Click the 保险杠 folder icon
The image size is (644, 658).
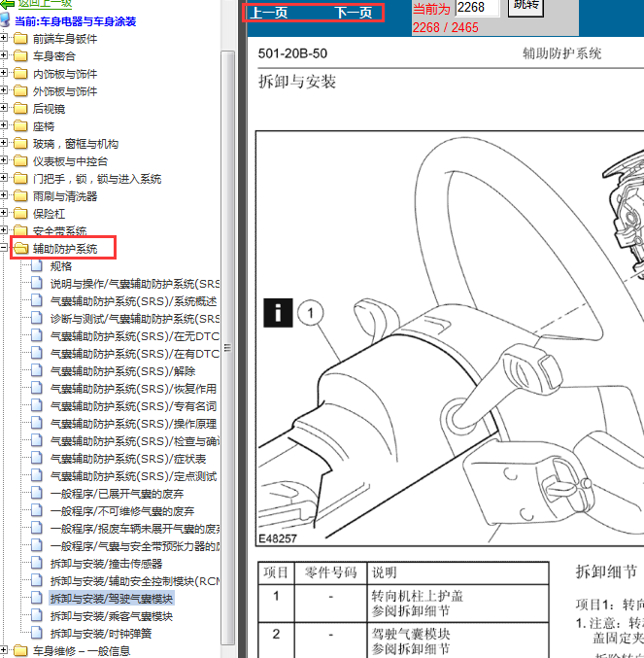(20, 213)
